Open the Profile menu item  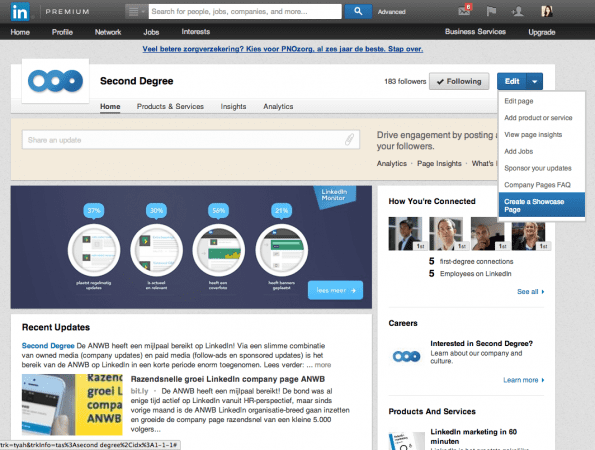pyautogui.click(x=62, y=32)
